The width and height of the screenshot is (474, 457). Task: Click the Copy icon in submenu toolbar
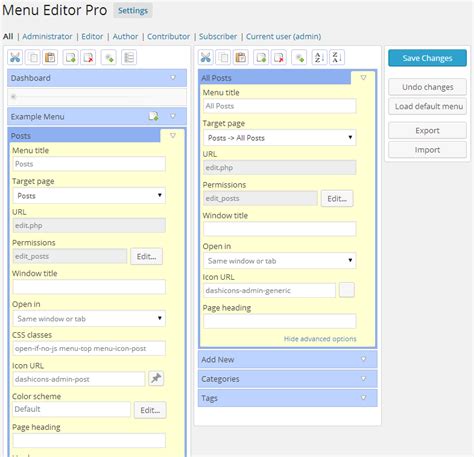click(x=223, y=58)
